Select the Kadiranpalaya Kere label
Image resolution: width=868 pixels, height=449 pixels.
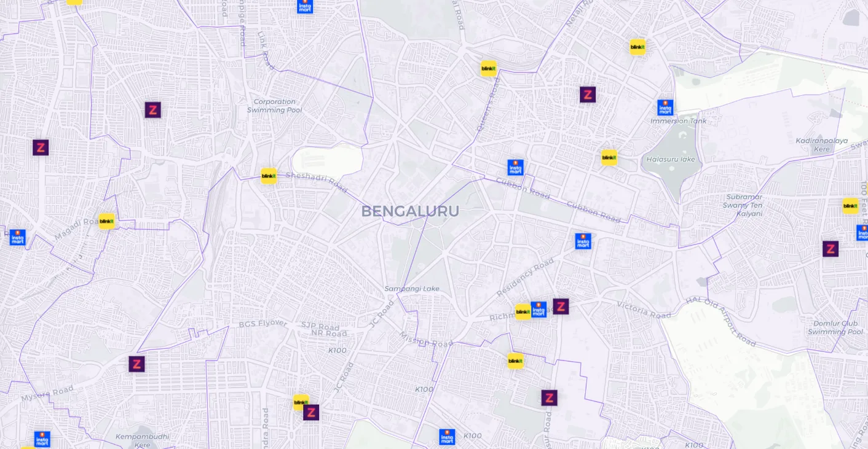(822, 145)
